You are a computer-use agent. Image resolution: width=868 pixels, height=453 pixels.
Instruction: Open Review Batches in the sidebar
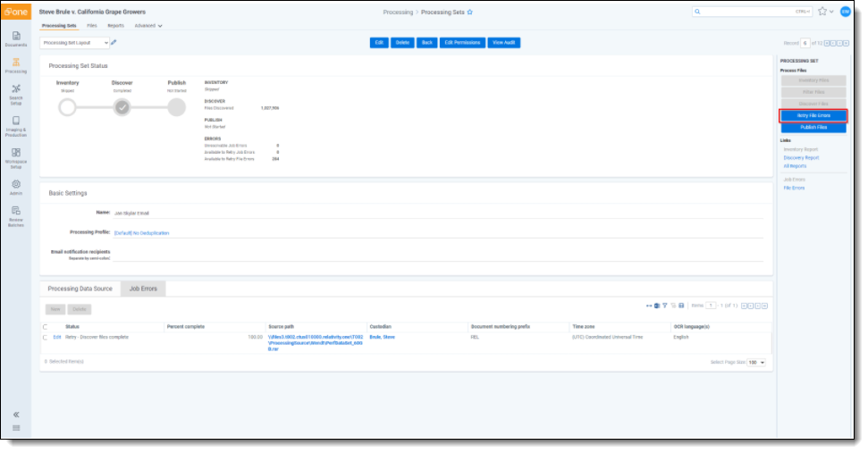coord(16,216)
